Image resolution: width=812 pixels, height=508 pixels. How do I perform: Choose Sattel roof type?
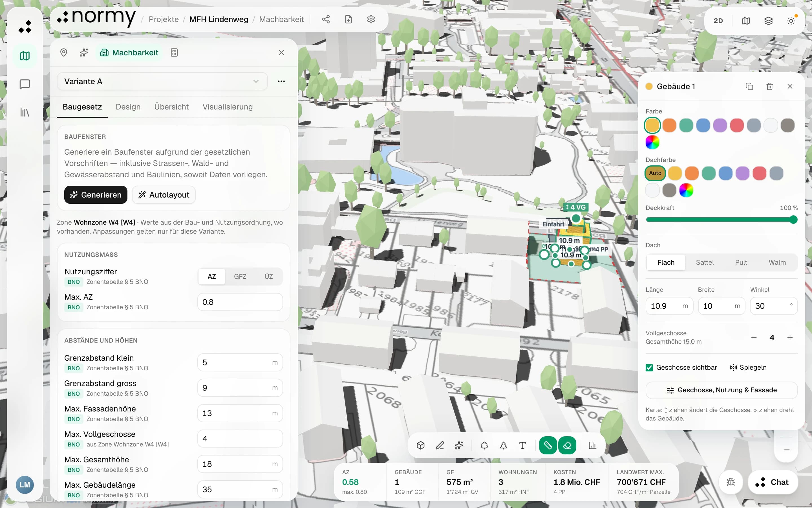point(705,262)
